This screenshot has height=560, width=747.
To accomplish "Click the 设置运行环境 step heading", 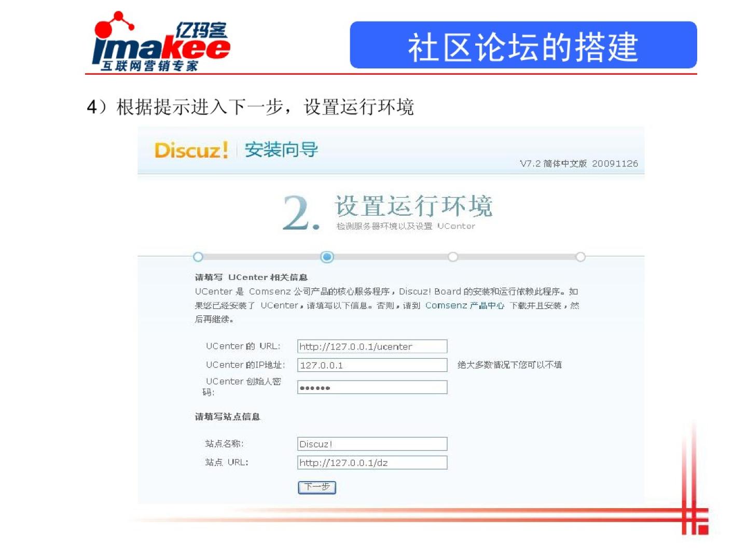I will [413, 206].
